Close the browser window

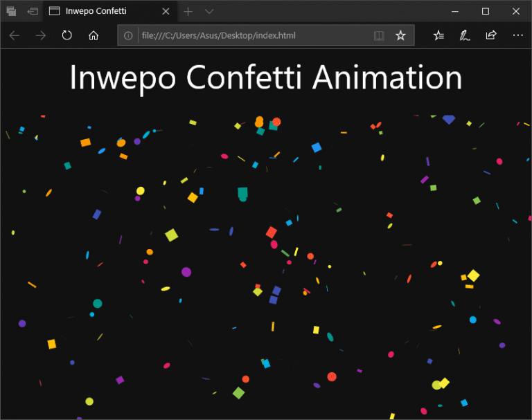pos(516,12)
